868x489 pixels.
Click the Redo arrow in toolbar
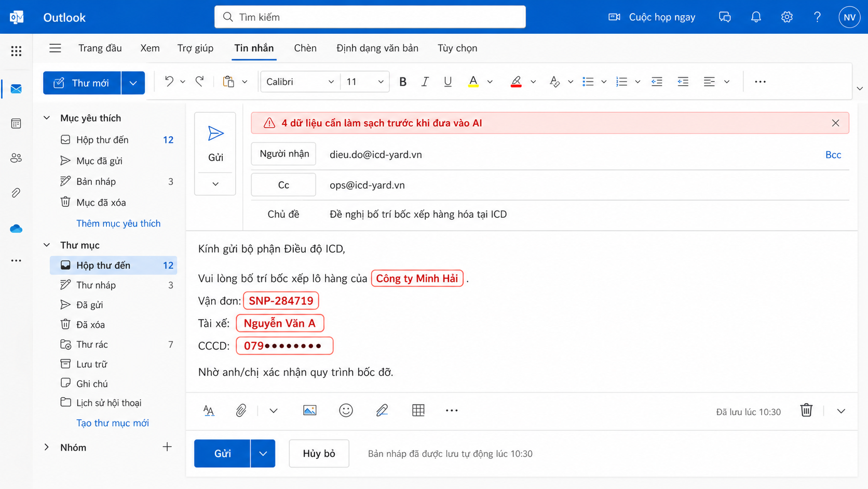[x=200, y=82]
